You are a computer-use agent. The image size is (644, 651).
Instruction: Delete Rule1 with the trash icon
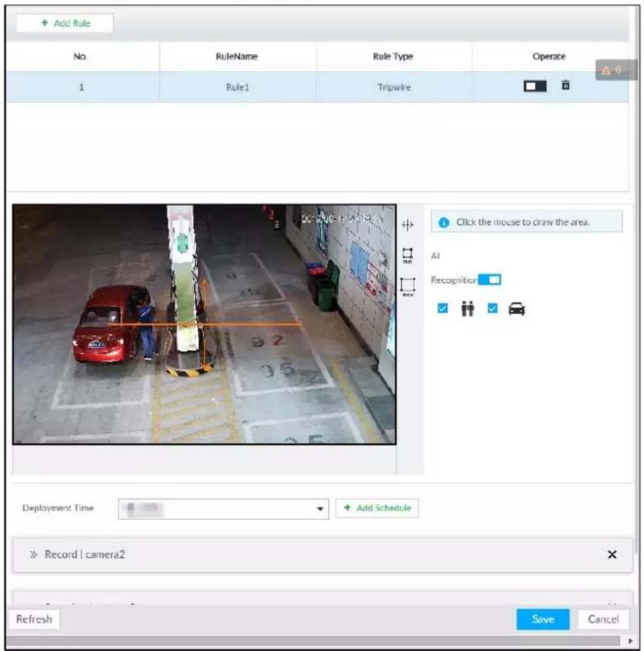click(x=566, y=85)
